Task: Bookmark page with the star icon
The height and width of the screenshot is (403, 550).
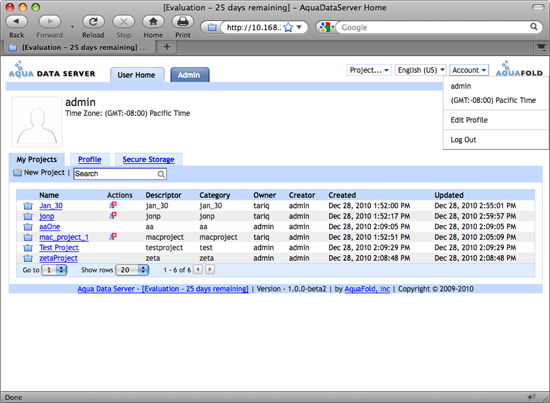Action: 288,27
